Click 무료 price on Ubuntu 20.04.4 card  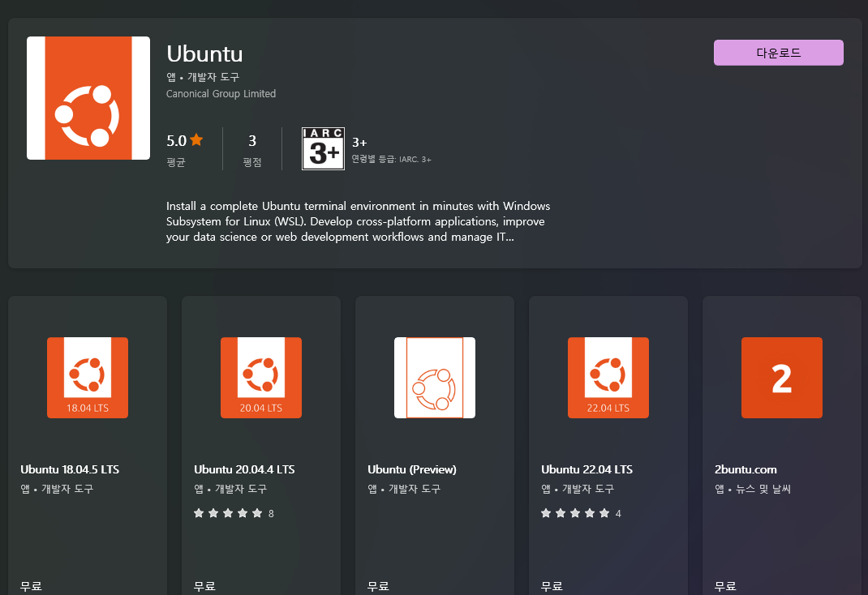pos(204,586)
